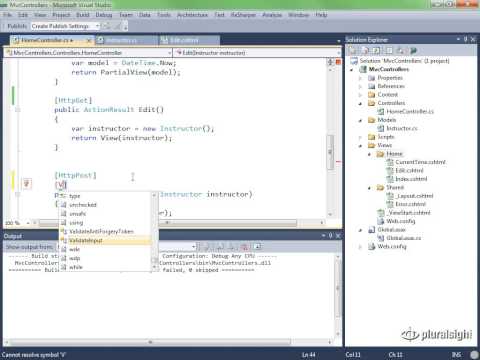The width and height of the screenshot is (480, 360).
Task: Select Error.cshtml in Shared folder
Action: [410, 204]
